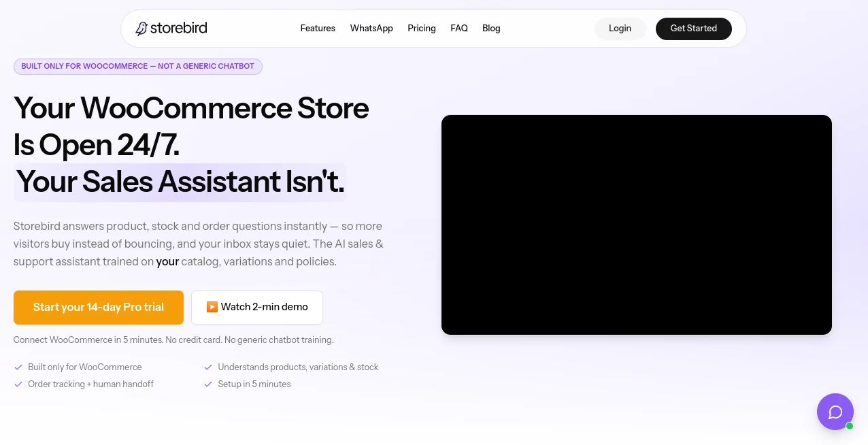Click the 'Connect WooCommerce in 5 minutes' note

pos(173,340)
